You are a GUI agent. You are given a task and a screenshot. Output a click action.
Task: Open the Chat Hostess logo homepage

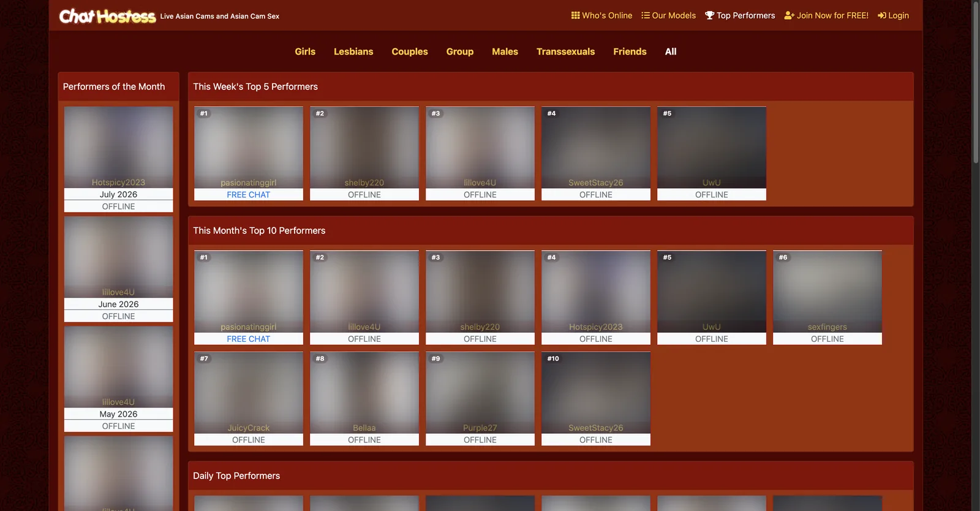click(107, 16)
